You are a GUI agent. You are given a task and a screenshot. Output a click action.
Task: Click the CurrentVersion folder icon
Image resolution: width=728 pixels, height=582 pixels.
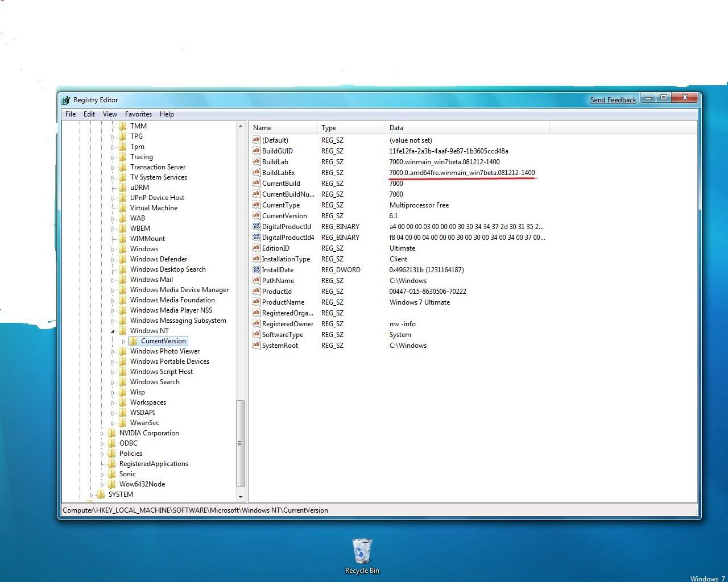133,341
